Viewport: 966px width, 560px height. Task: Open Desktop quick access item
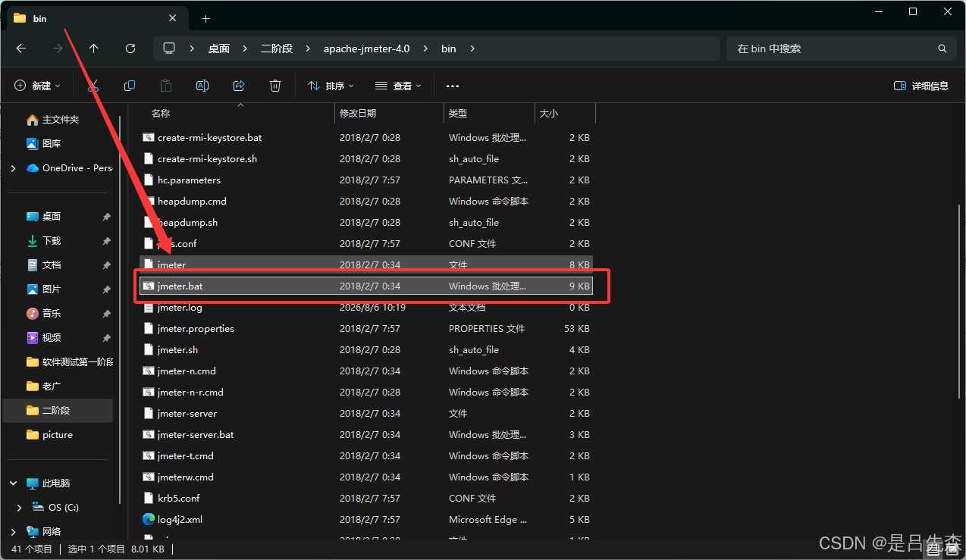(x=59, y=217)
